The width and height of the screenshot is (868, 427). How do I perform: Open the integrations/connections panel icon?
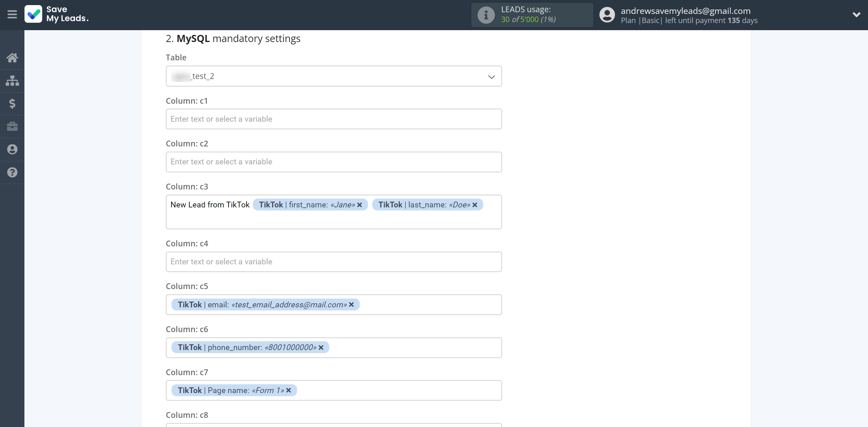12,80
